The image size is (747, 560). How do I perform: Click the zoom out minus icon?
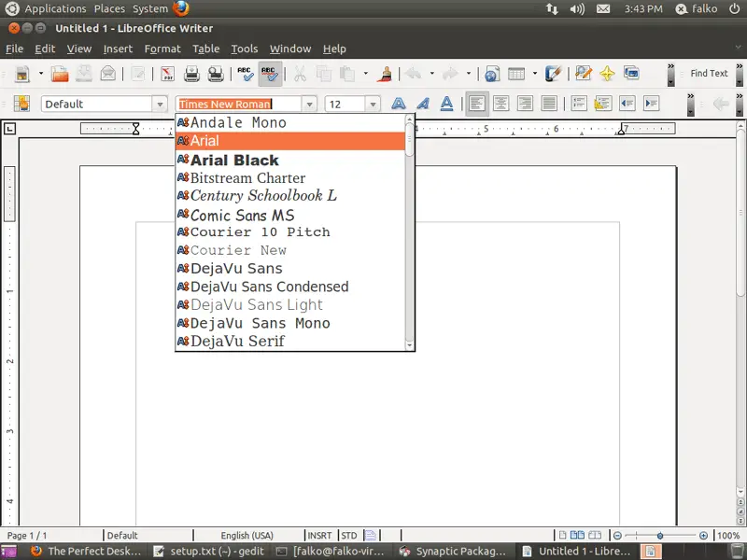[x=617, y=536]
